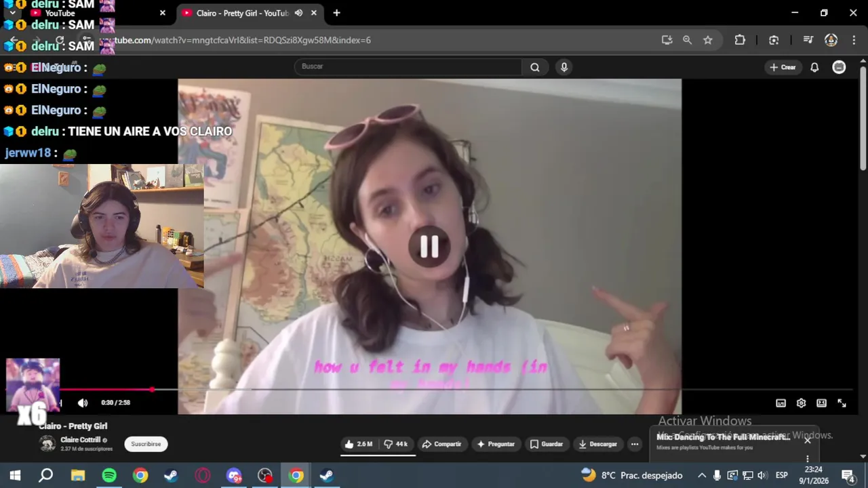
Task: Open the YouTube notifications bell
Action: (814, 67)
